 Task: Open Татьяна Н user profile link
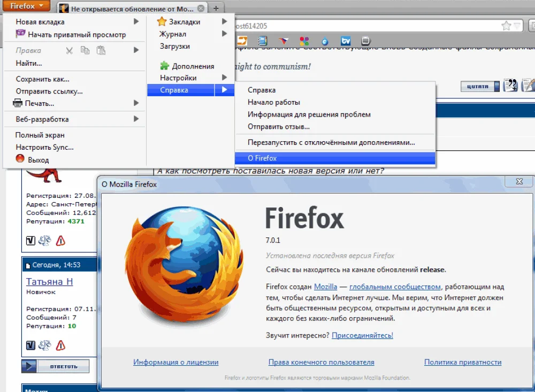pyautogui.click(x=49, y=281)
